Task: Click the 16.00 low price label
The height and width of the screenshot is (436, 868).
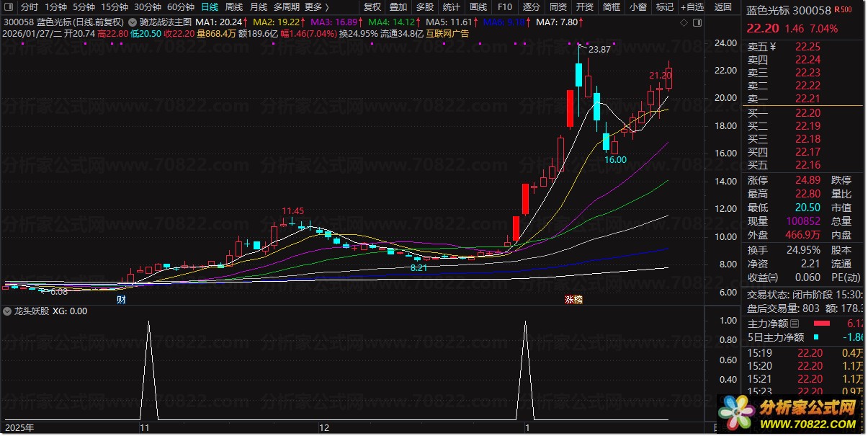Action: [x=615, y=160]
